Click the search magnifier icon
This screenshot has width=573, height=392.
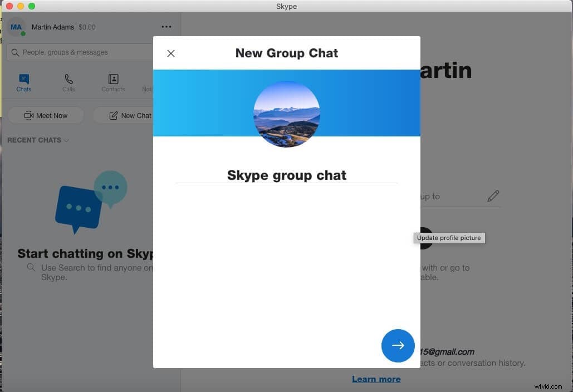point(15,52)
